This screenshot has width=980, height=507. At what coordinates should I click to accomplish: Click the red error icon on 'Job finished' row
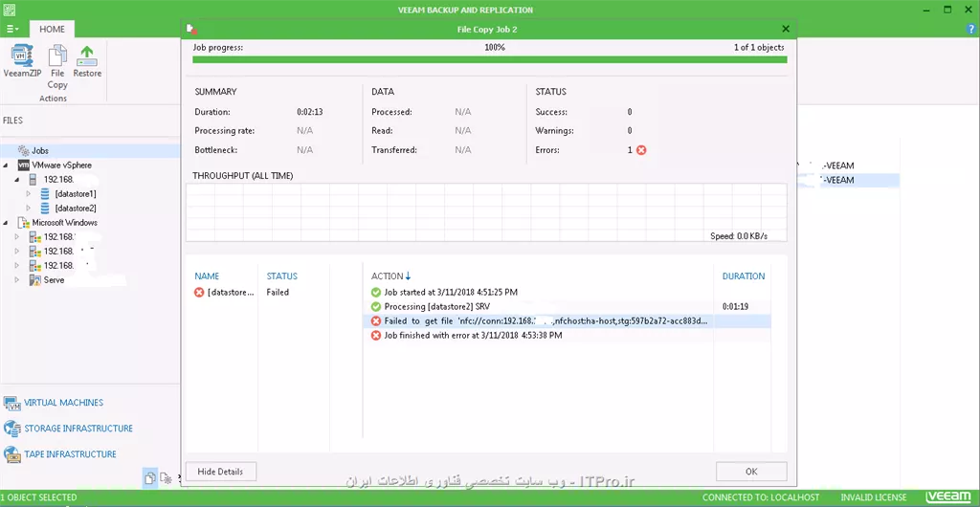pyautogui.click(x=375, y=336)
